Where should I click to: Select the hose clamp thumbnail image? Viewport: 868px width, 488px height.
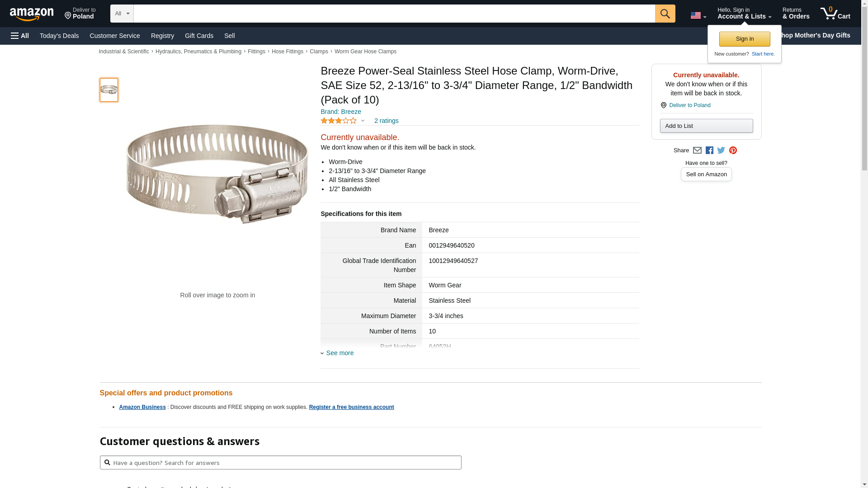coord(109,90)
